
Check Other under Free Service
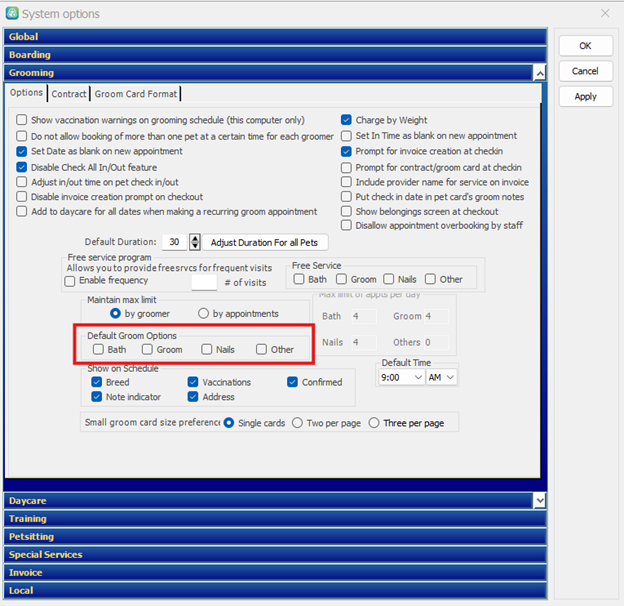click(x=430, y=279)
